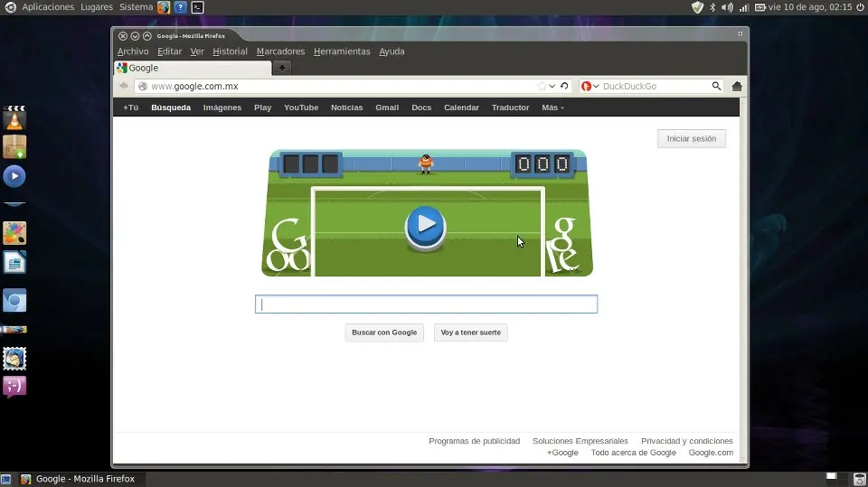Open the document writer dock icon
Viewport: 868px width, 487px height.
(14, 262)
